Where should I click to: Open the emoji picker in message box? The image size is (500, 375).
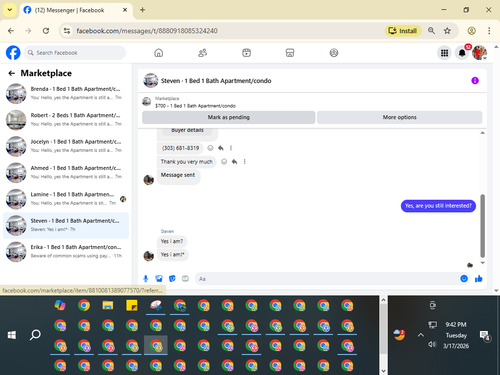(x=464, y=279)
